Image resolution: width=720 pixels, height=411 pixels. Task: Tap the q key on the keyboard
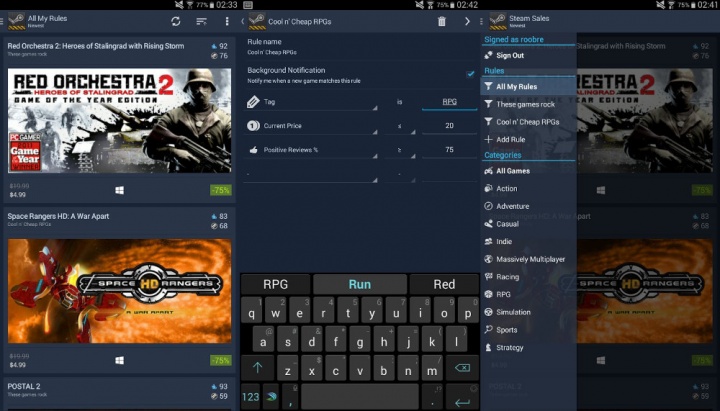tap(252, 310)
